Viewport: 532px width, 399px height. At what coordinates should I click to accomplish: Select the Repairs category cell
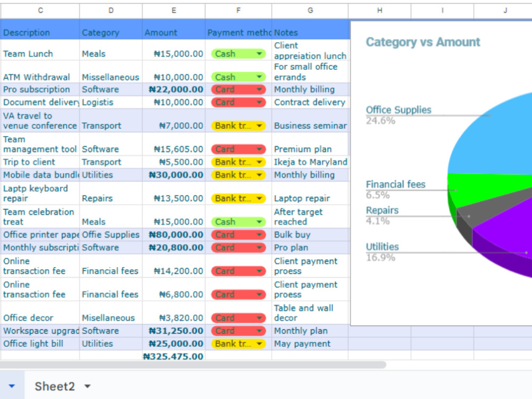coord(111,193)
